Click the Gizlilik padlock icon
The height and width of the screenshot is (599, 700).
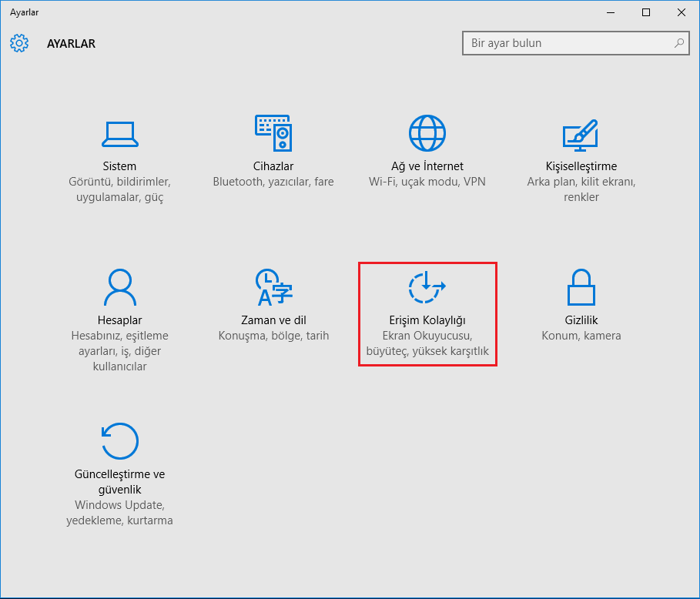[581, 287]
